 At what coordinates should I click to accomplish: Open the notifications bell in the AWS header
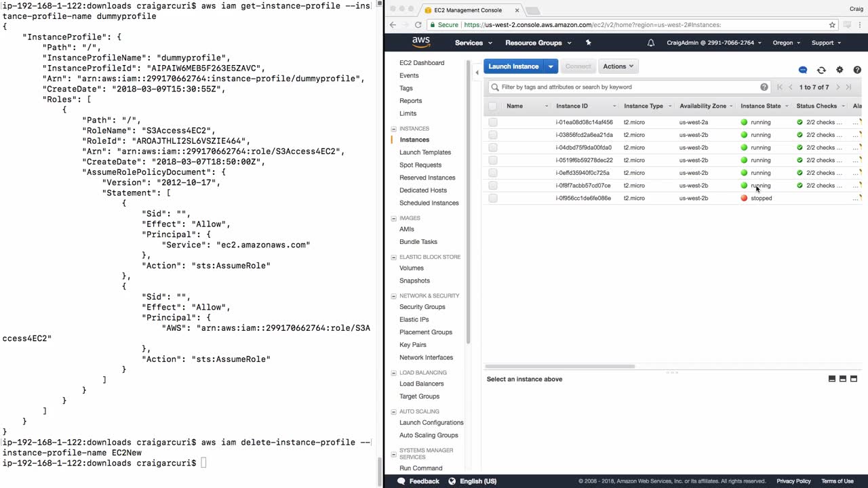click(651, 43)
